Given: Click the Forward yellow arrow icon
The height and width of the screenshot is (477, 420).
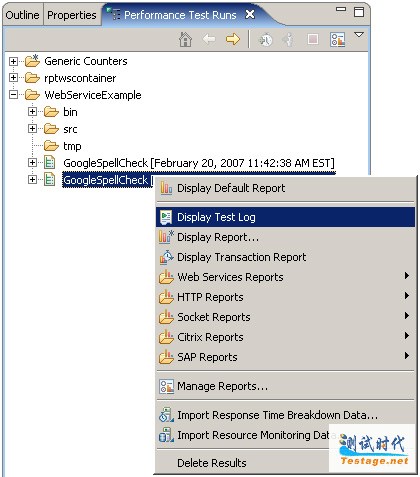Looking at the screenshot, I should [233, 39].
